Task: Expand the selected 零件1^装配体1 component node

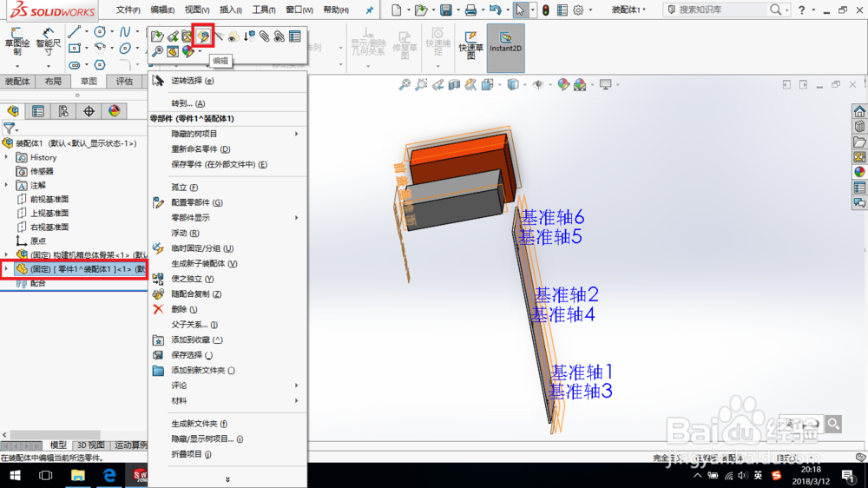Action: 7,268
